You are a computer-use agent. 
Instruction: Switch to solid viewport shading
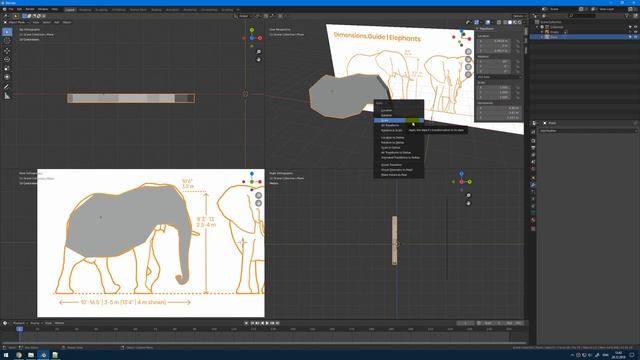tap(510, 22)
